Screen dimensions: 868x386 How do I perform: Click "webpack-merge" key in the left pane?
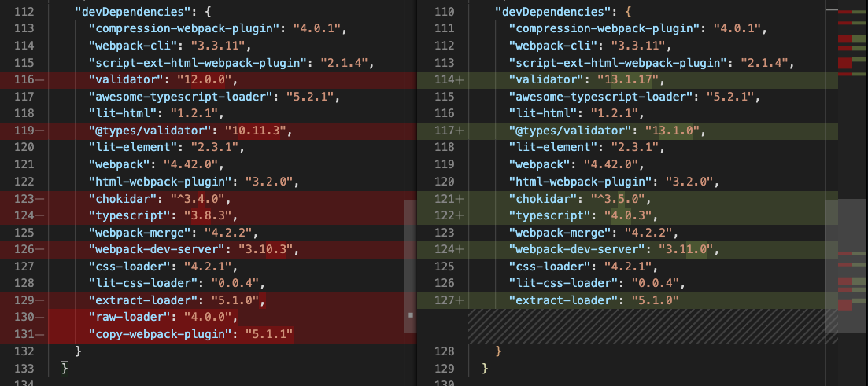[x=140, y=232]
